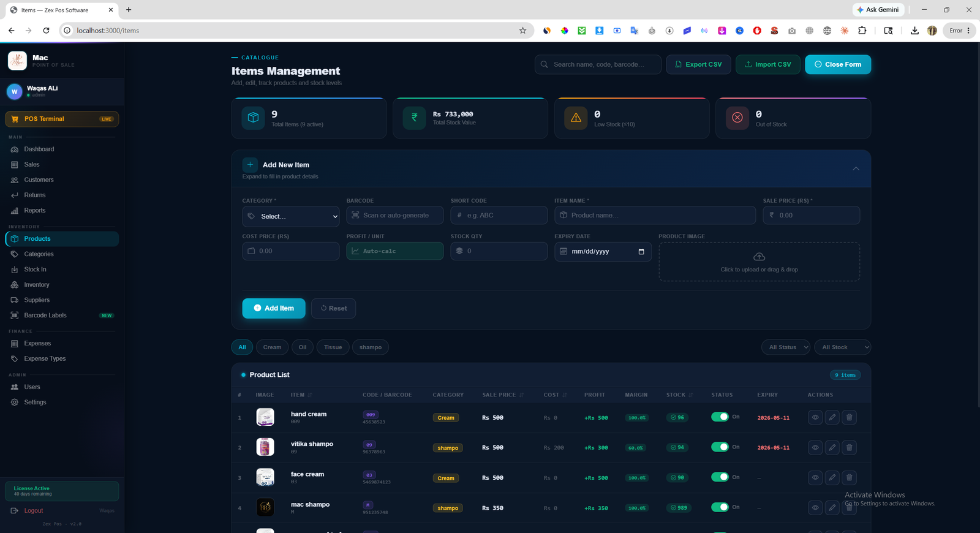The image size is (980, 533).
Task: Edit the vitika shampo item
Action: click(832, 447)
